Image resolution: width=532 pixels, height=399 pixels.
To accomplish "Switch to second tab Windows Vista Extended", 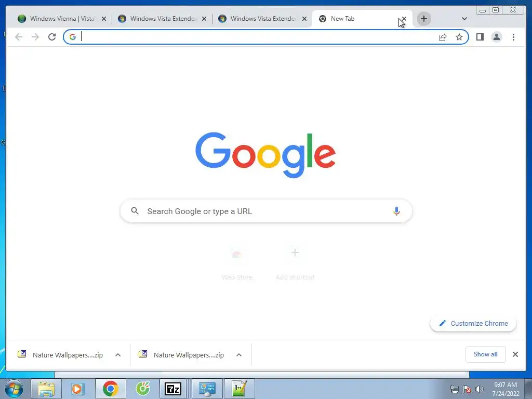I will coord(163,19).
